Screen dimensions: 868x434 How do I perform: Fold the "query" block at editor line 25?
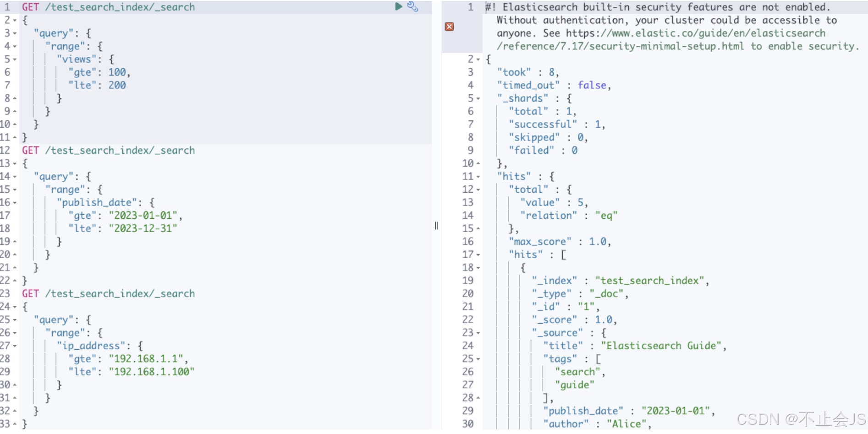point(15,320)
